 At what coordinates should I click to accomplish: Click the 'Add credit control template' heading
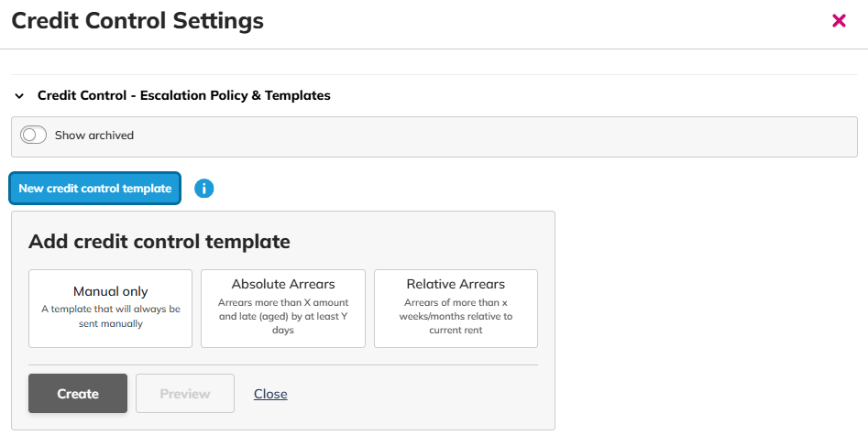click(x=159, y=242)
